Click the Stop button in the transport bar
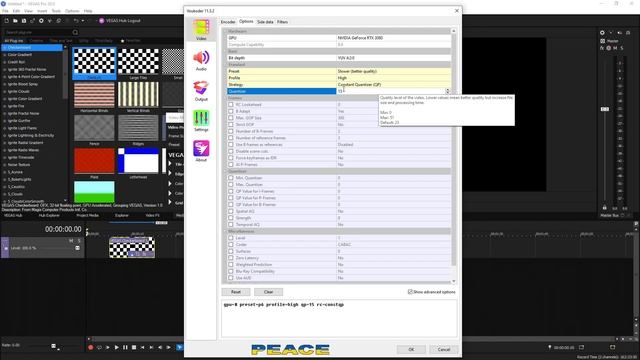 click(x=134, y=347)
